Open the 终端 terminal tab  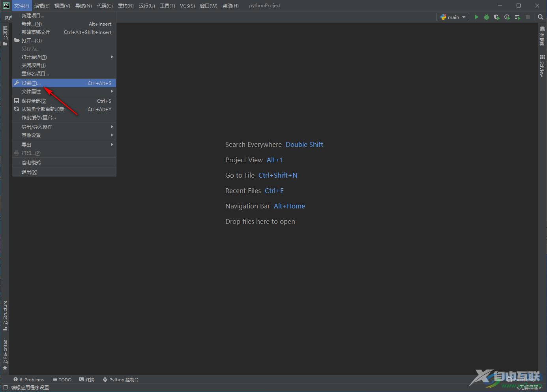click(87, 380)
